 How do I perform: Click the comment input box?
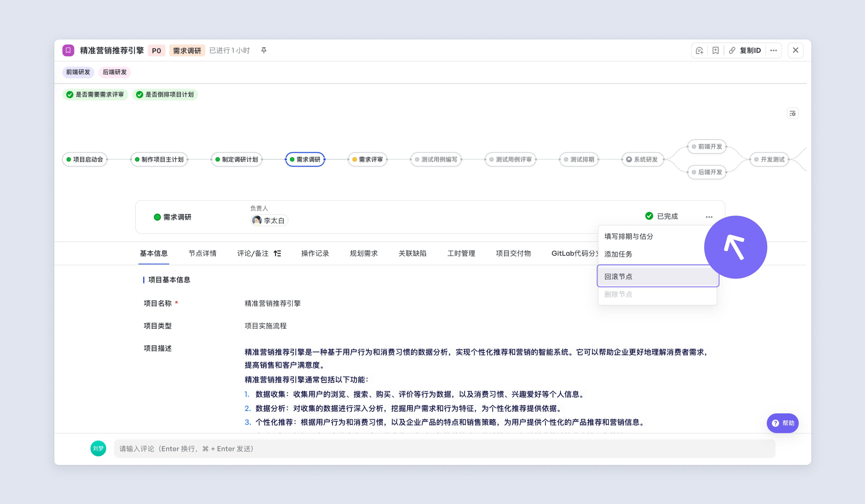[x=445, y=448]
